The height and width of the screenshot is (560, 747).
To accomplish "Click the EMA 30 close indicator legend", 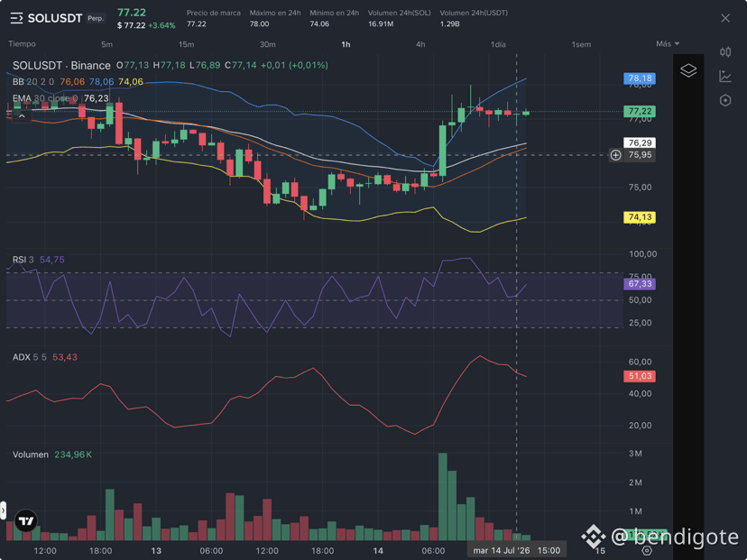I will tap(45, 98).
